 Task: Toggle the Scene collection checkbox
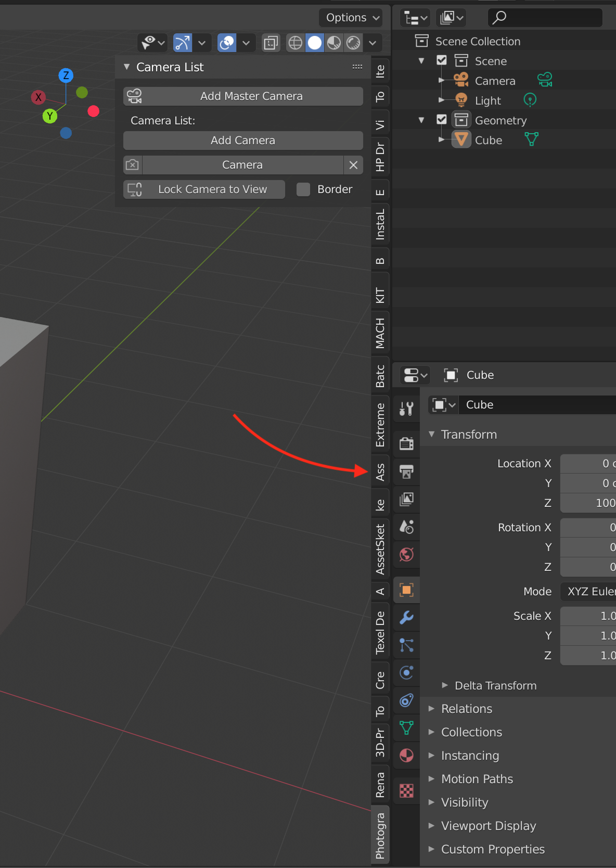(442, 60)
